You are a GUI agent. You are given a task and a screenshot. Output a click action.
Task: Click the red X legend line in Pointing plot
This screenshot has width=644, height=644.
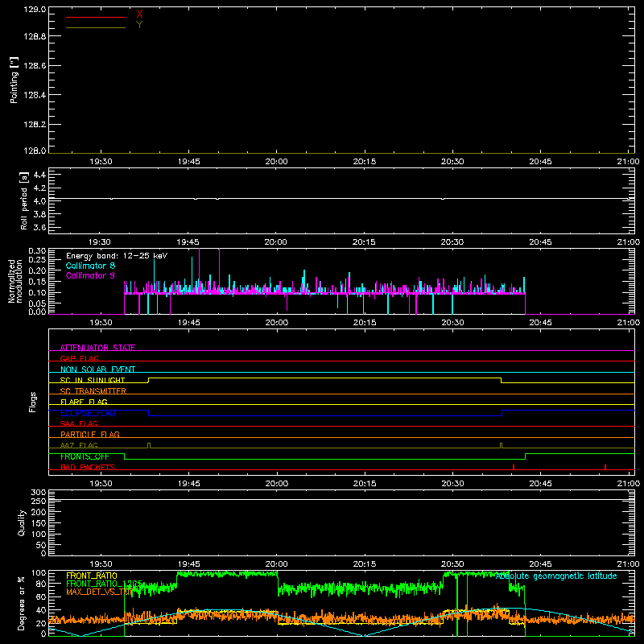click(x=96, y=17)
